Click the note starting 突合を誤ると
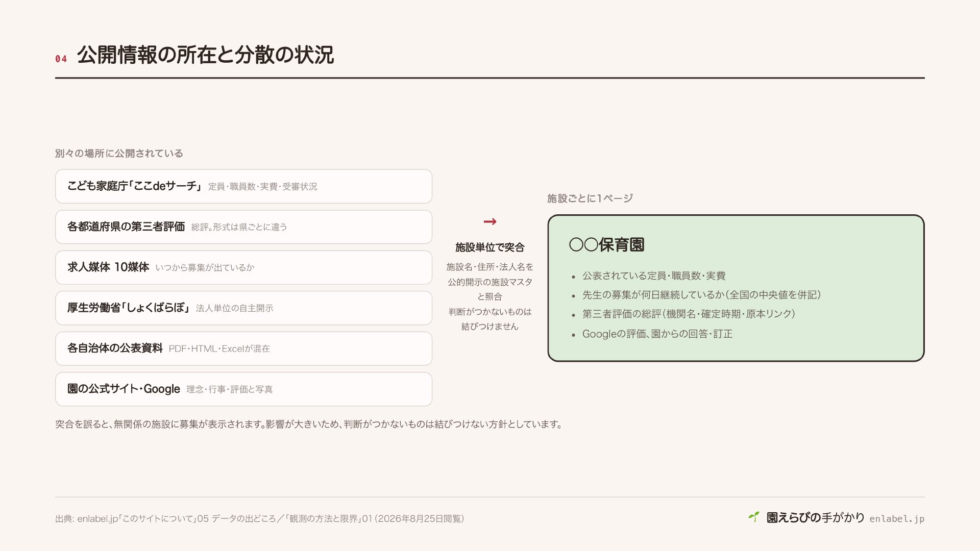 click(309, 424)
